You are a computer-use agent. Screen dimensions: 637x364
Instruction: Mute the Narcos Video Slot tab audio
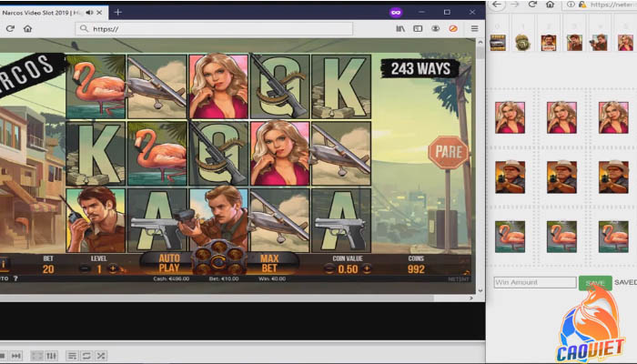[90, 13]
